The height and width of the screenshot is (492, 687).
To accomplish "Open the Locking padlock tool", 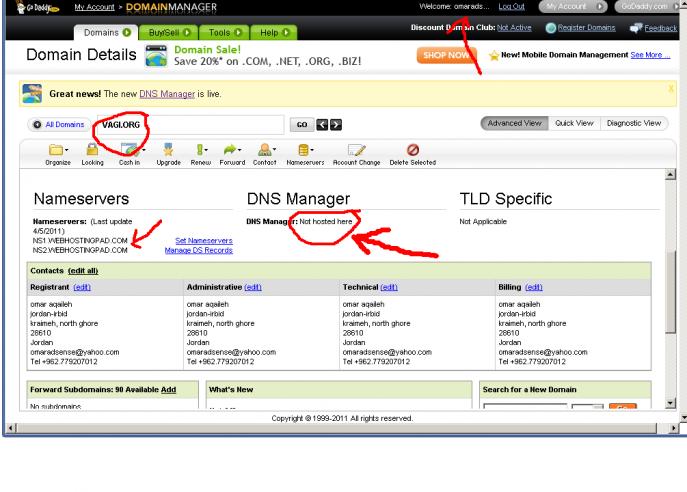I will pyautogui.click(x=92, y=149).
